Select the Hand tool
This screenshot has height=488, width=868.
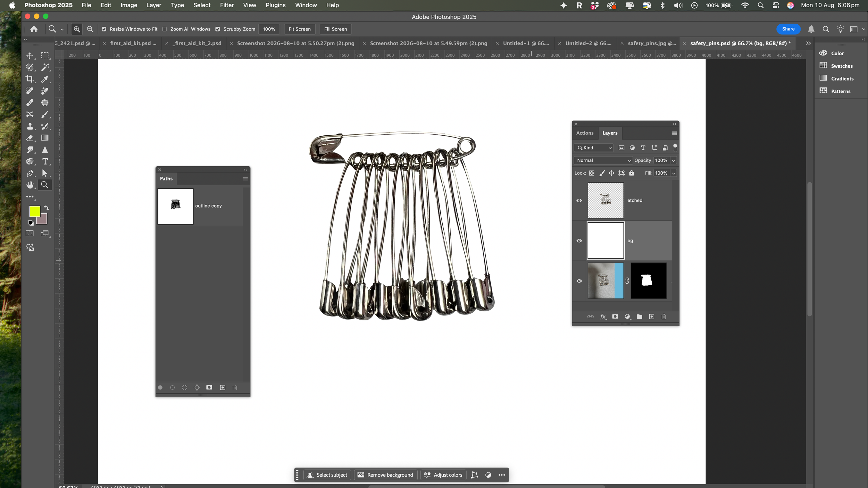click(x=30, y=185)
